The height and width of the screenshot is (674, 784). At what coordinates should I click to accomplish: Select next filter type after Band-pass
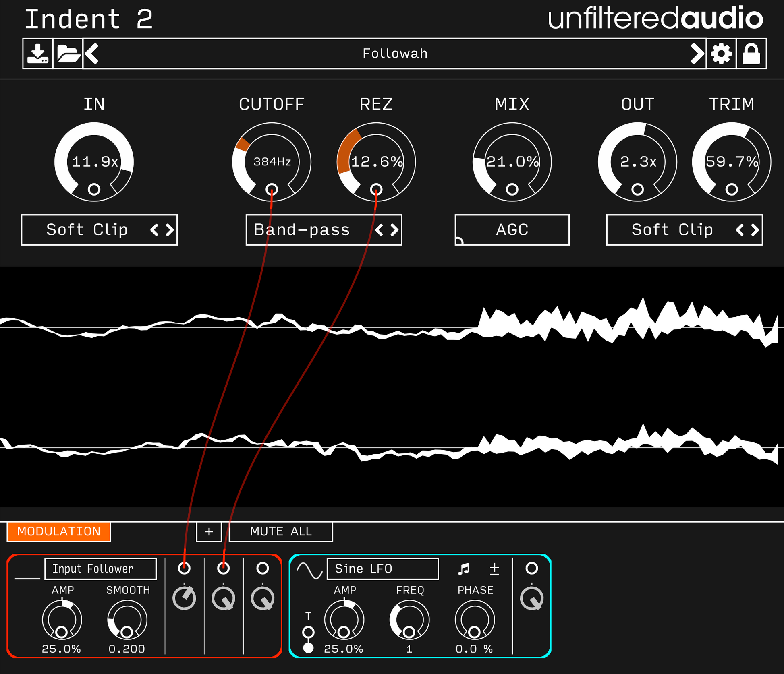pos(395,230)
